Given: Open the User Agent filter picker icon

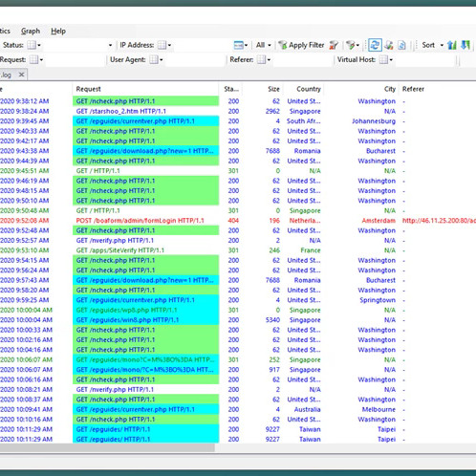Looking at the screenshot, I should [154, 59].
